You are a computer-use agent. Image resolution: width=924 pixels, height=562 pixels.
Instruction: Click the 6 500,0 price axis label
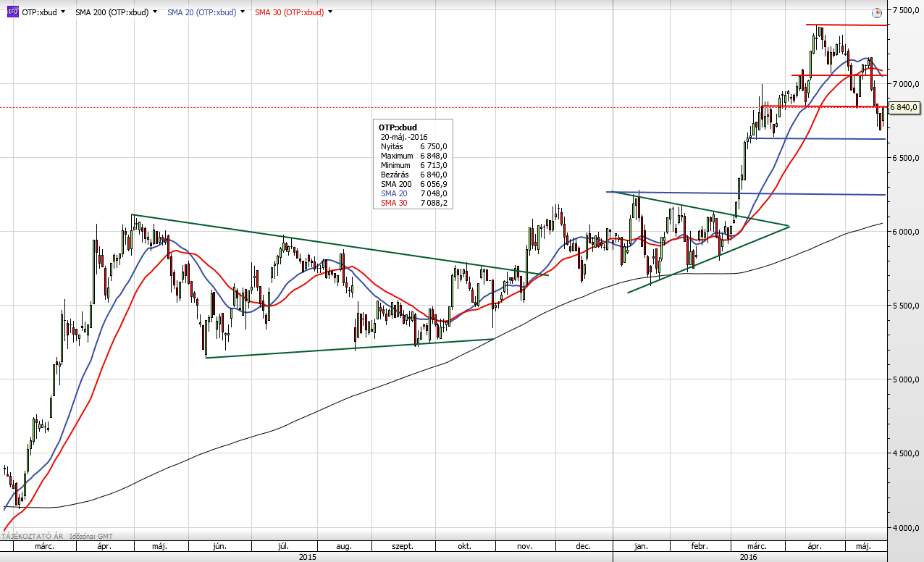tap(906, 158)
